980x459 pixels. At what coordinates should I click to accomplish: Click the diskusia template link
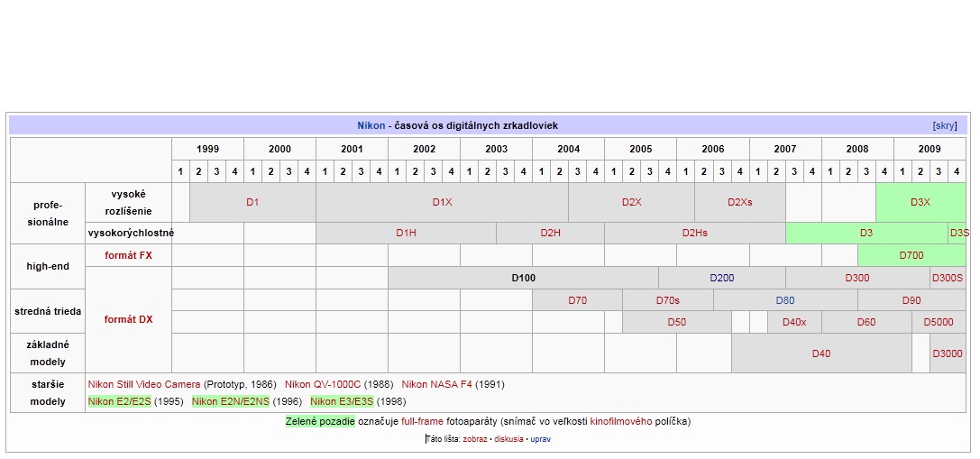click(508, 439)
